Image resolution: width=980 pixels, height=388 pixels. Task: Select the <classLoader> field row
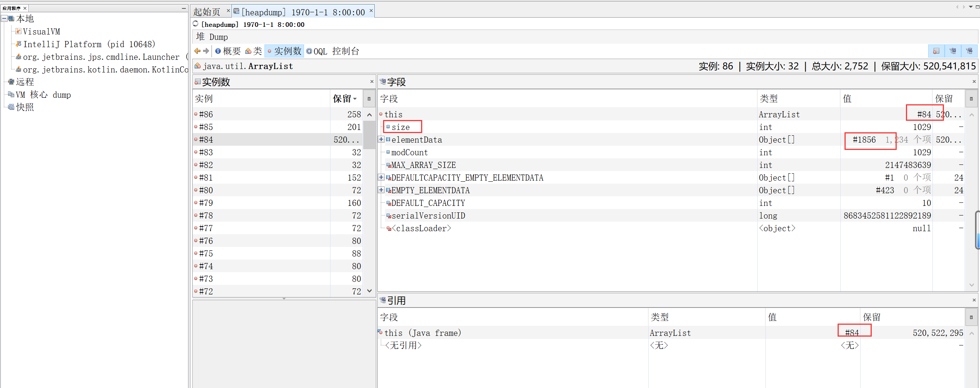[671, 228]
